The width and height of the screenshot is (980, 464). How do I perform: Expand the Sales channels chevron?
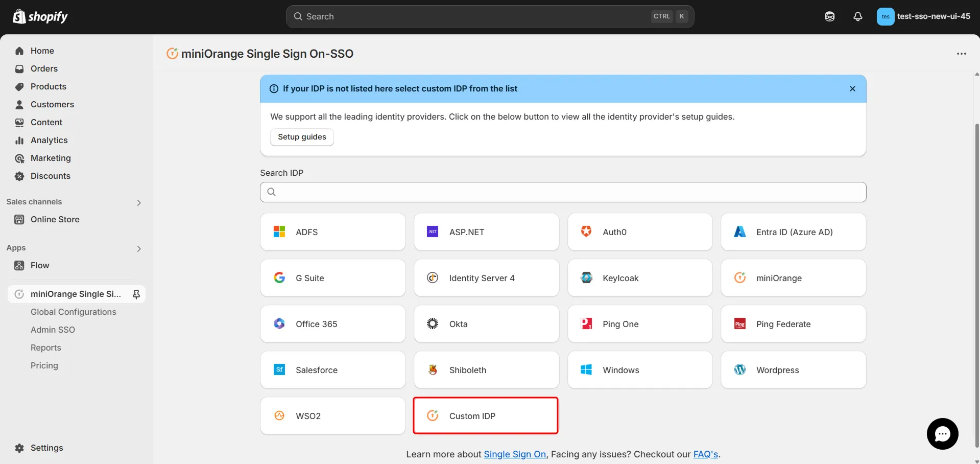click(x=139, y=203)
